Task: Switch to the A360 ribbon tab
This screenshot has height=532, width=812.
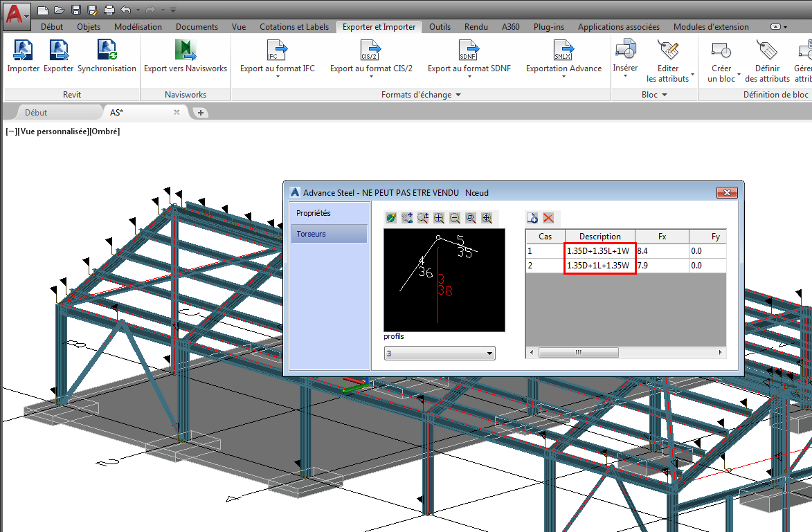Action: click(511, 27)
